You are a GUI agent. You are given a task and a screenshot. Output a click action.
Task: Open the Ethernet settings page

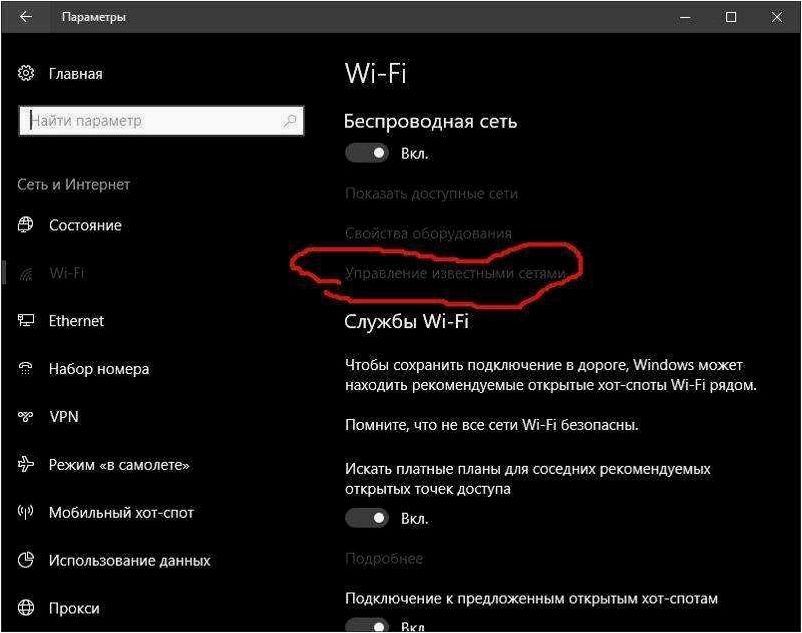[x=76, y=321]
